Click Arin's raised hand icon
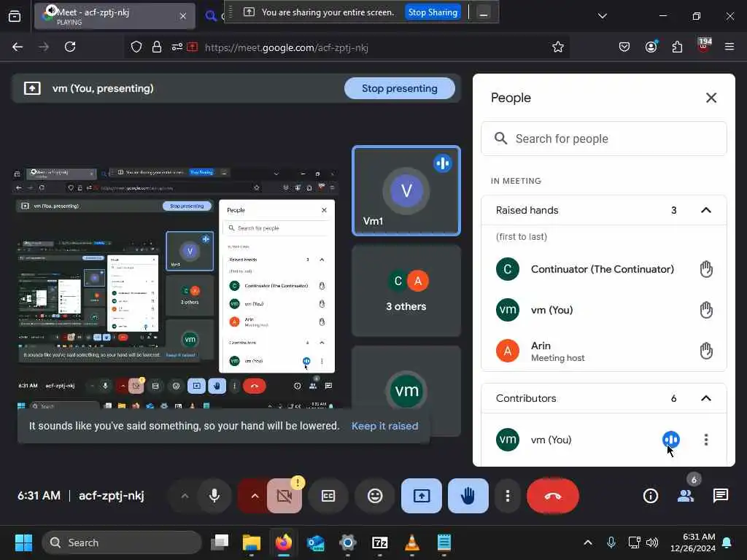 tap(706, 351)
